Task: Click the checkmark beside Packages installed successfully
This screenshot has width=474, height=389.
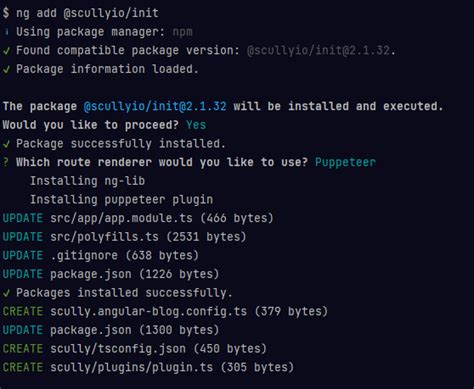Action: point(6,294)
